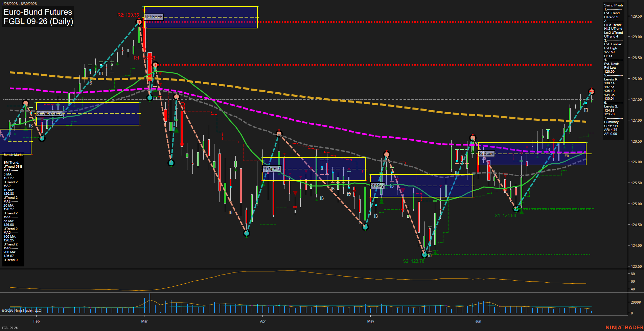The height and width of the screenshot is (331, 644).
Task: Click the May label on the time axis
Action: pos(371,321)
